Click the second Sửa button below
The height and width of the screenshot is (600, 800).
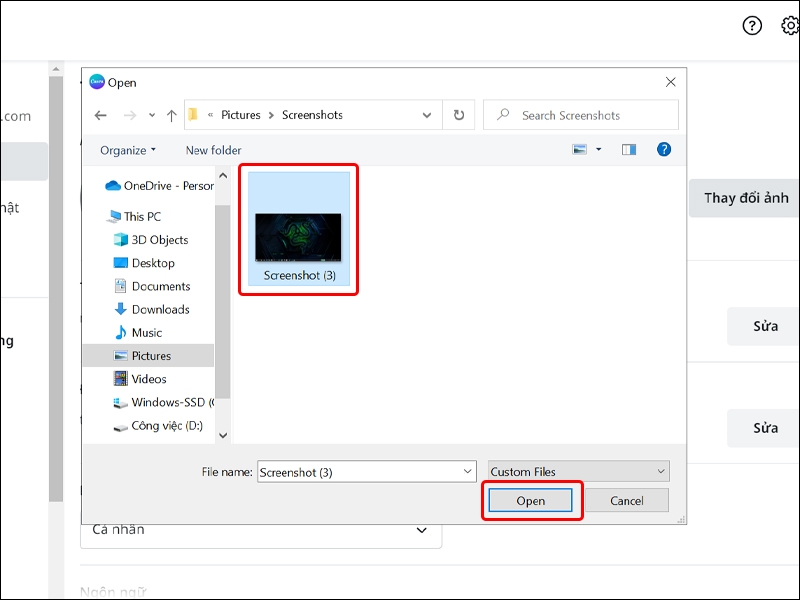[x=764, y=428]
